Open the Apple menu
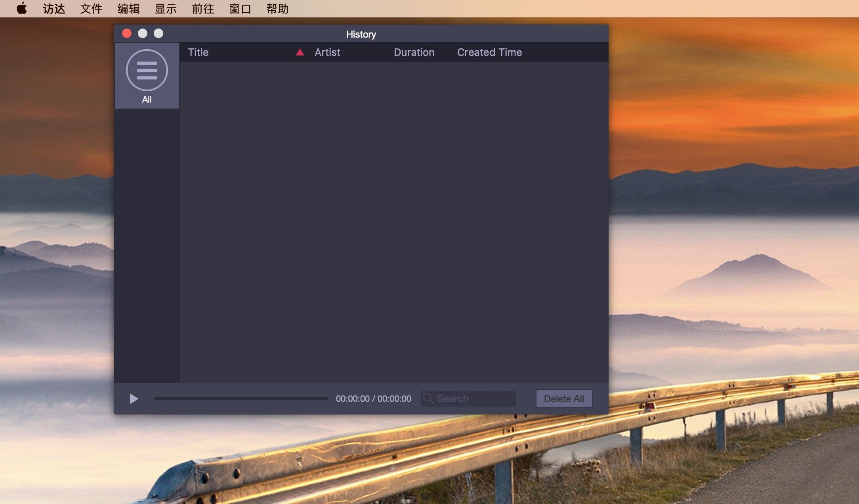Viewport: 859px width, 504px height. point(22,8)
